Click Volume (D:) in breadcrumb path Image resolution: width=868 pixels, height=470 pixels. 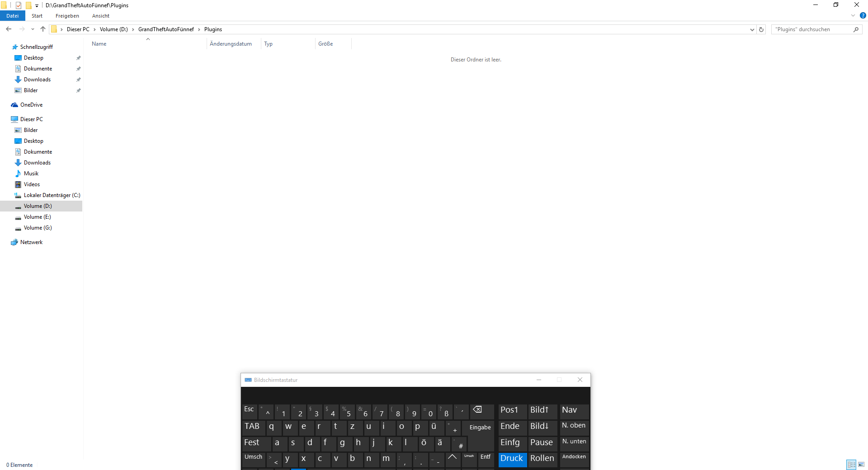114,29
